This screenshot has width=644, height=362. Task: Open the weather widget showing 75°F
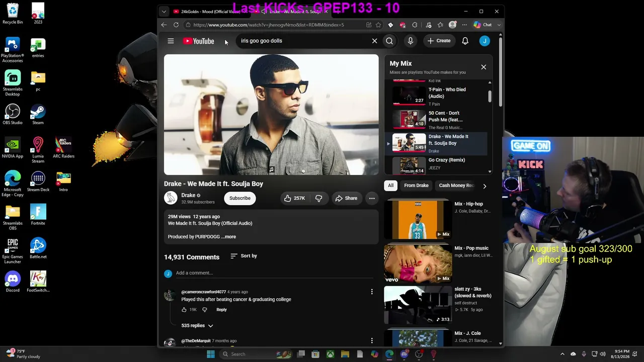coord(23,354)
